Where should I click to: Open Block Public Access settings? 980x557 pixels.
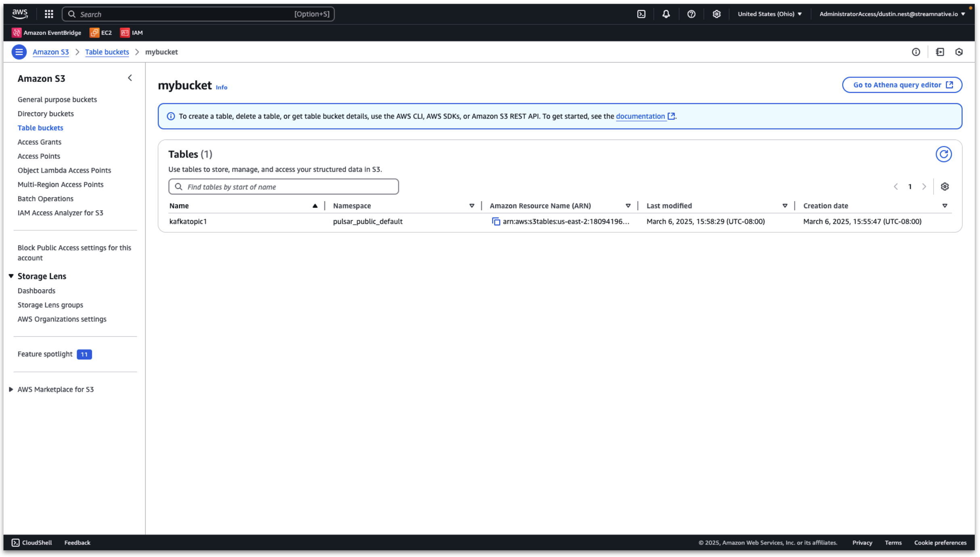point(74,253)
